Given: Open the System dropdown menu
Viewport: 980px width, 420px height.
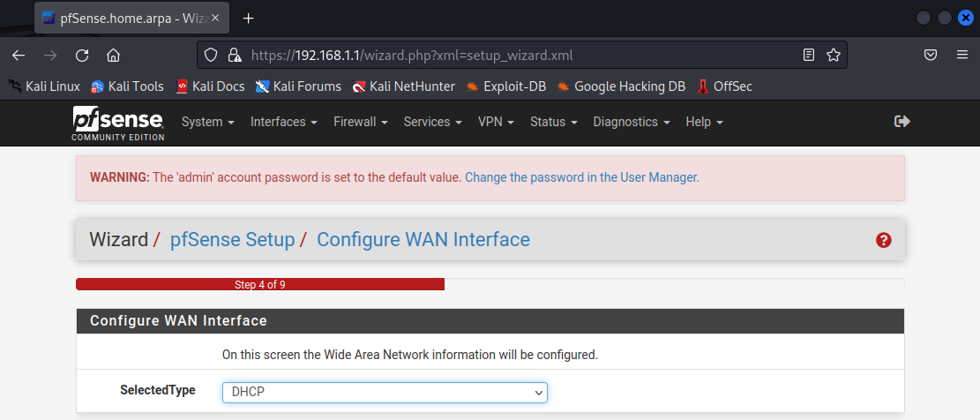Looking at the screenshot, I should tap(207, 122).
